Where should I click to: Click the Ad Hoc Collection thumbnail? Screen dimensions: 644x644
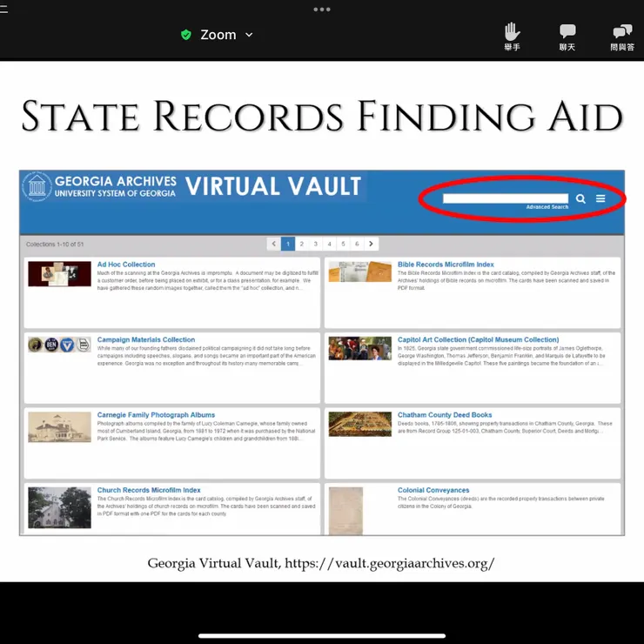[x=59, y=274]
